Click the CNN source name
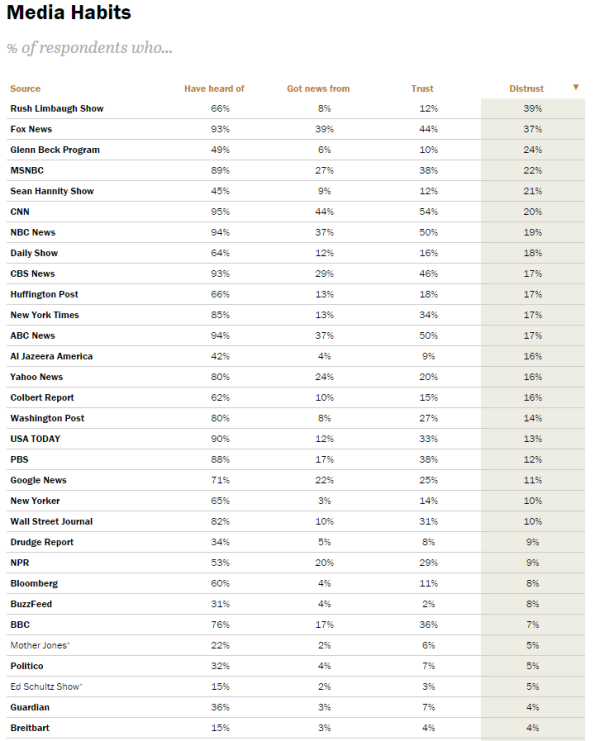This screenshot has width=600, height=741. pos(20,212)
